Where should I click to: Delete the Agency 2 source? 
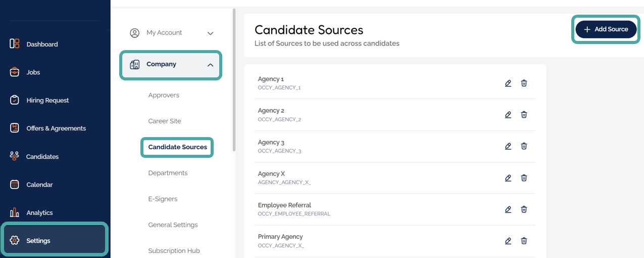[x=524, y=115]
